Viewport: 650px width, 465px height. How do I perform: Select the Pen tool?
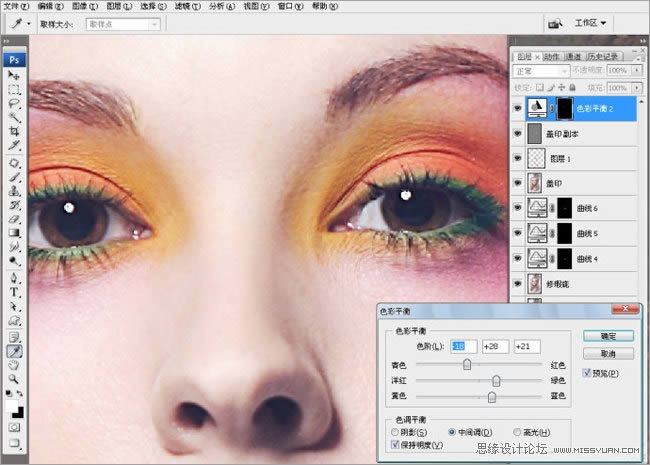(x=14, y=278)
